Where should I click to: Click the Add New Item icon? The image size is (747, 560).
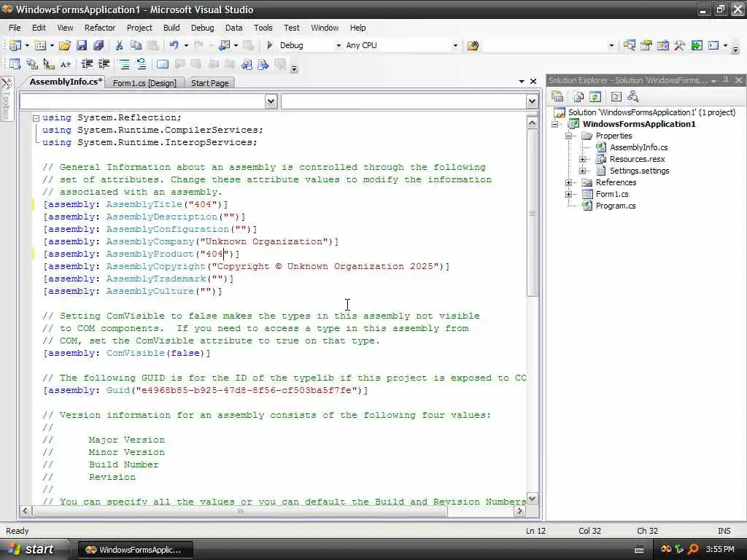[x=41, y=45]
